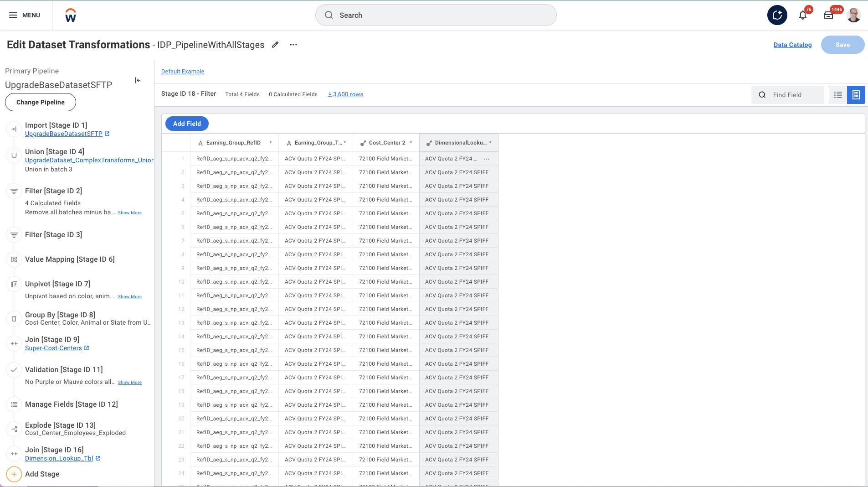Screen dimensions: 868x487
Task: Select the Manage Fields stage icon
Action: point(14,404)
